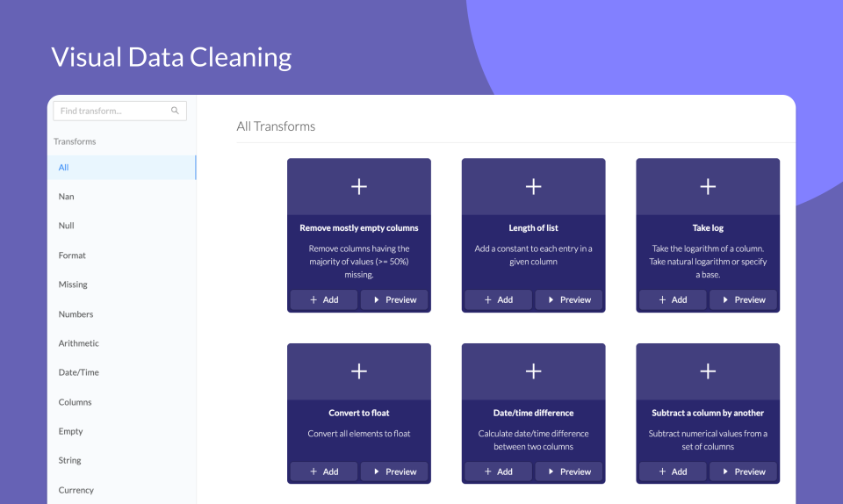Preview the Convert to float transform
Image resolution: width=843 pixels, height=504 pixels.
[394, 472]
